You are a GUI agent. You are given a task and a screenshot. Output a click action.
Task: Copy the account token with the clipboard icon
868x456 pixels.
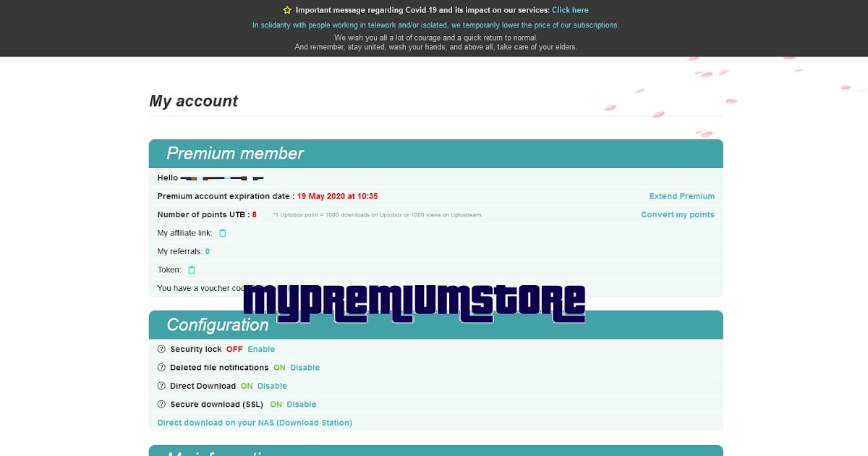[191, 269]
